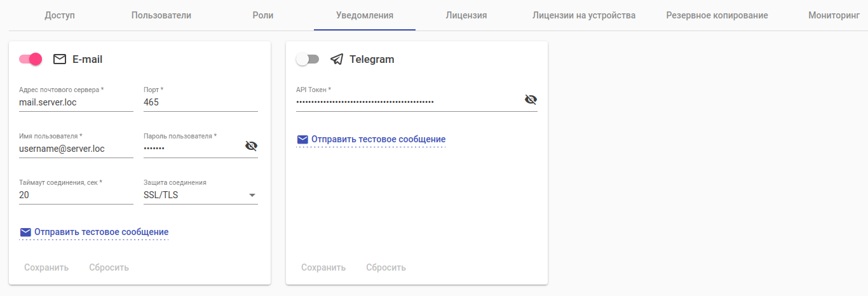Click the mail server address field
868x296 pixels.
coord(76,102)
